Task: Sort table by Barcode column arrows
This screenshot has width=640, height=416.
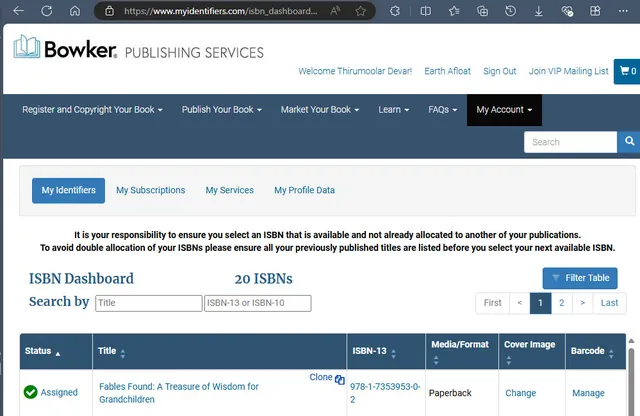Action: point(611,354)
